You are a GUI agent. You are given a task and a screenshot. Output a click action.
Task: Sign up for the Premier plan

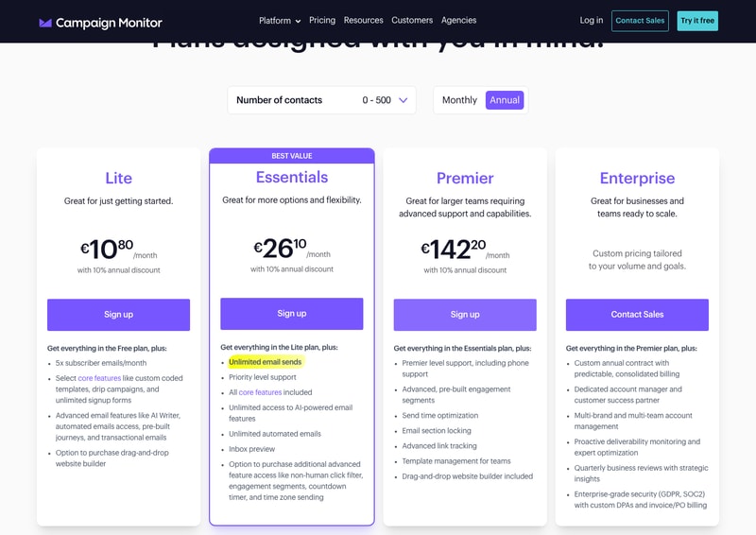point(465,315)
